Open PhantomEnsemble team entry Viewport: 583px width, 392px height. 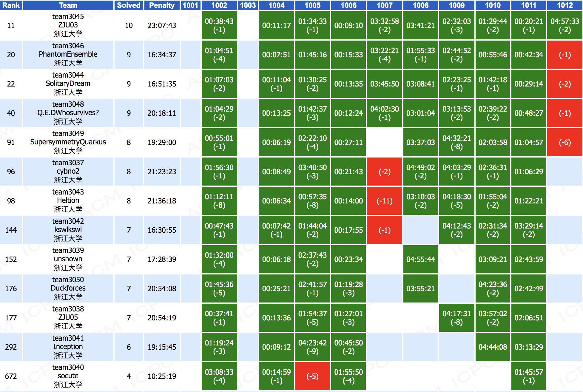[68, 54]
